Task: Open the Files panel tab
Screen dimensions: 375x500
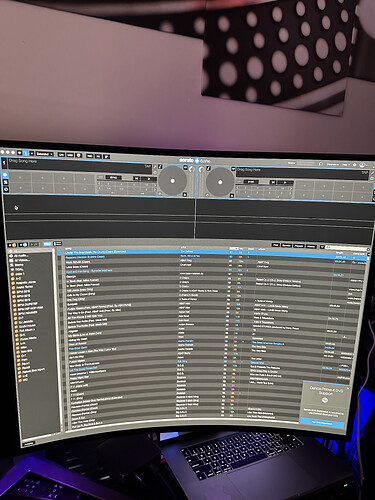Action: tap(275, 245)
